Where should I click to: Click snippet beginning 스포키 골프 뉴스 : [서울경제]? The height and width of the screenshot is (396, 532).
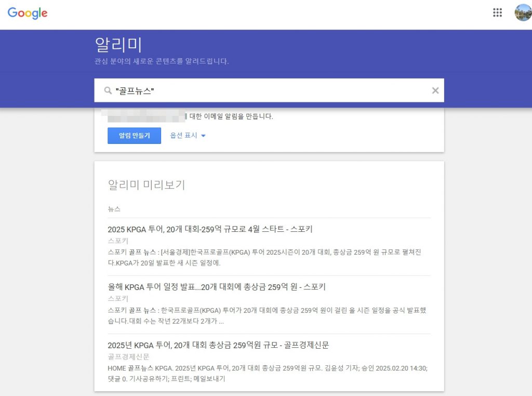point(264,258)
